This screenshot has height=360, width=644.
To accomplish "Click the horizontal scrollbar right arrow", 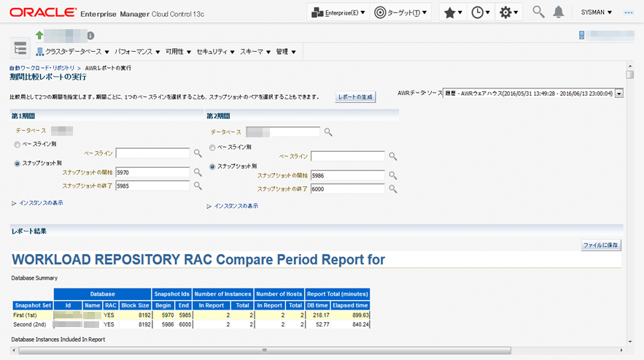I will tap(621, 350).
